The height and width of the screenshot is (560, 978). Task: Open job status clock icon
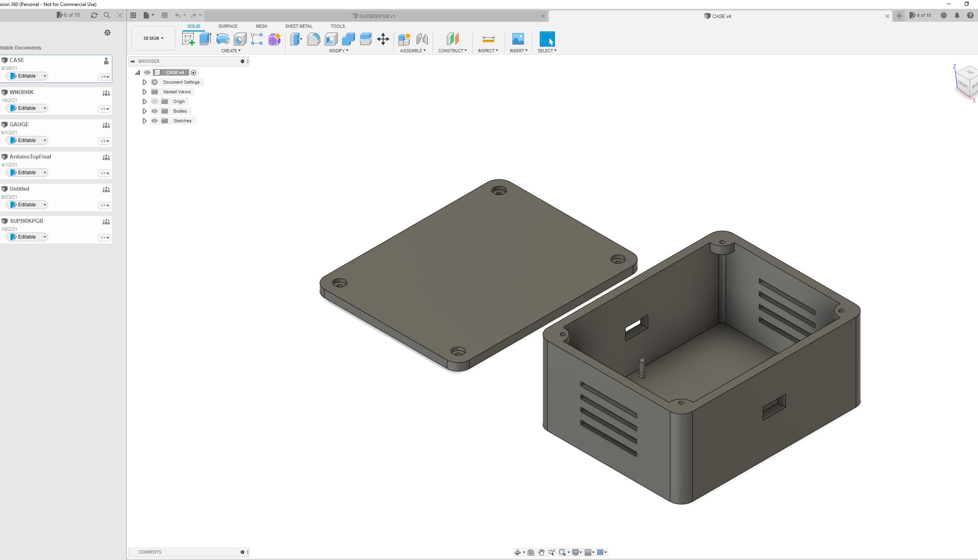coord(944,15)
